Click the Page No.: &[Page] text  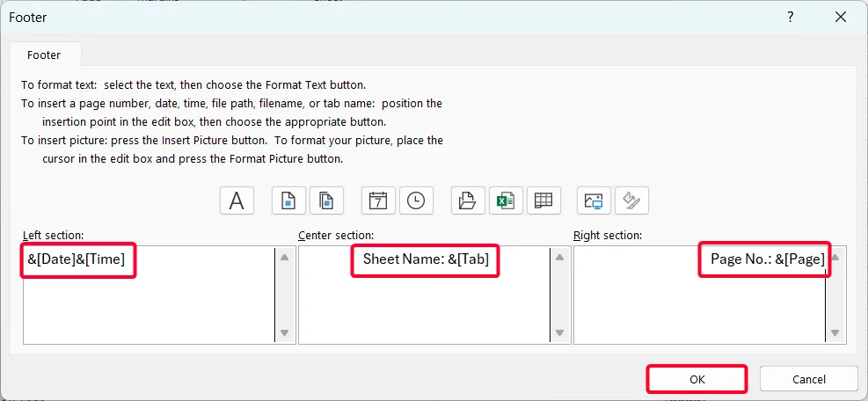768,259
